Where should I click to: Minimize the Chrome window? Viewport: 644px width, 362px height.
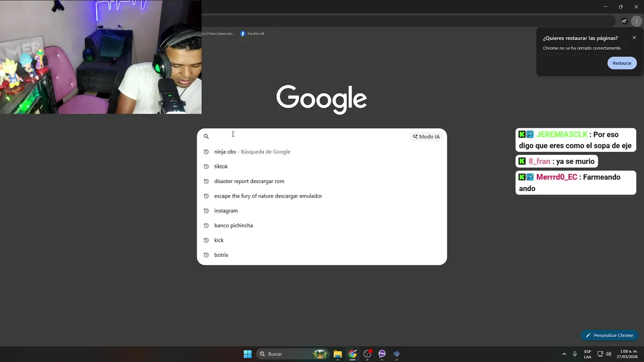point(605,7)
